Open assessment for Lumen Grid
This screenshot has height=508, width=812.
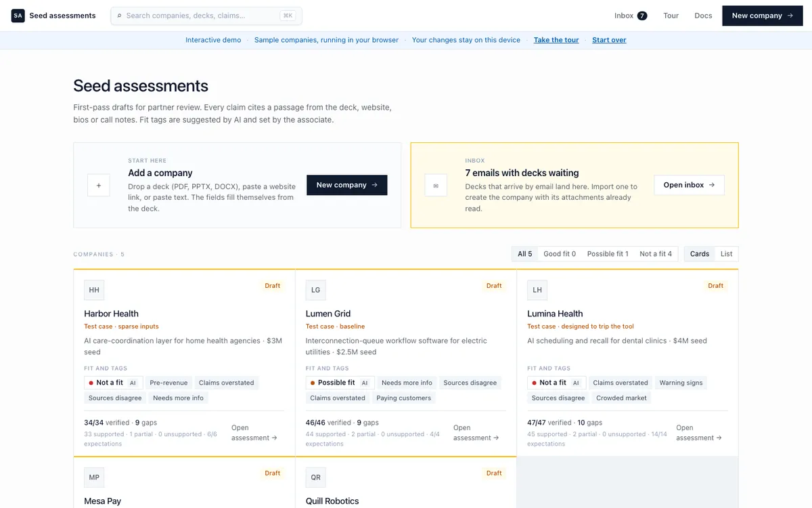point(476,433)
